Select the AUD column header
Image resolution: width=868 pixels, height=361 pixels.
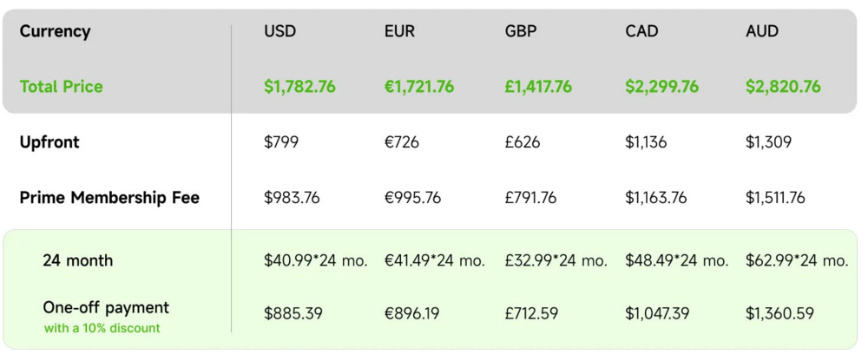pos(762,31)
